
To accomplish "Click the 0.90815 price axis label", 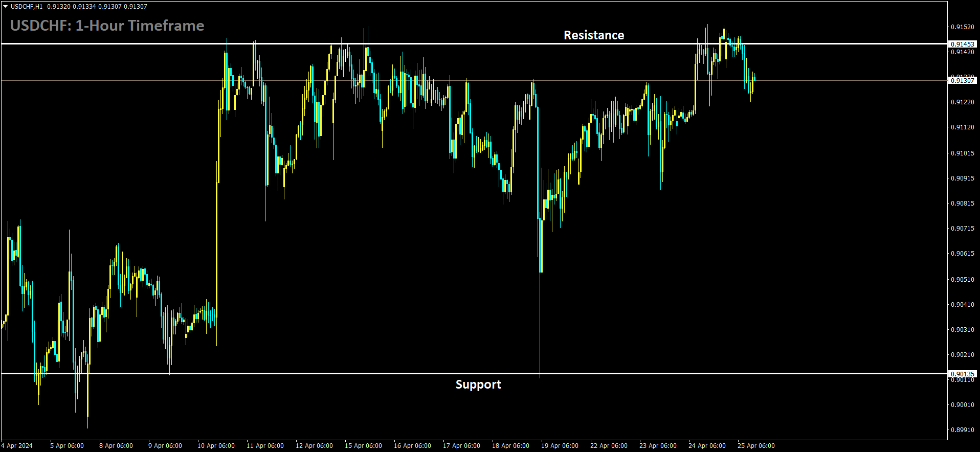I will click(962, 204).
